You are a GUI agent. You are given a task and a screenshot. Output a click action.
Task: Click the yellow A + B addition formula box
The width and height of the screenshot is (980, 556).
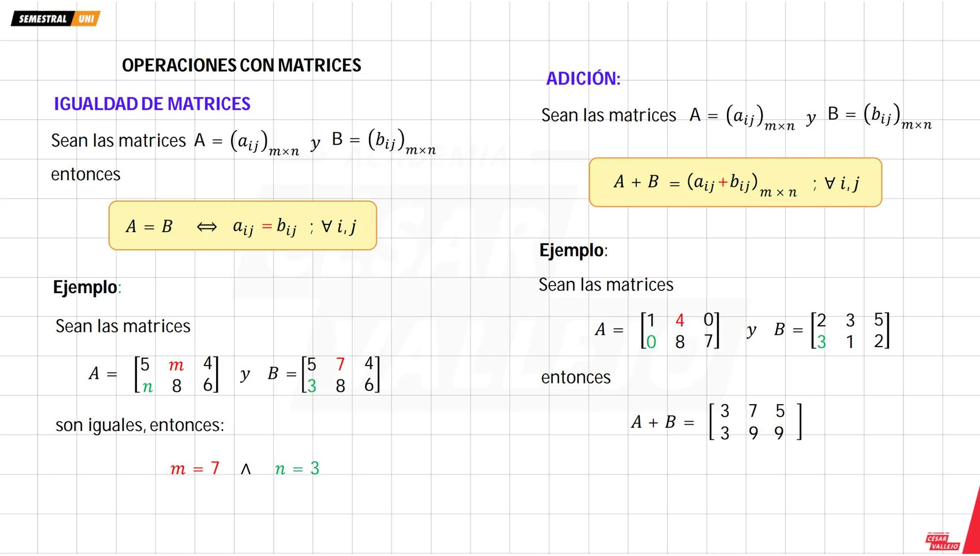[x=735, y=182]
